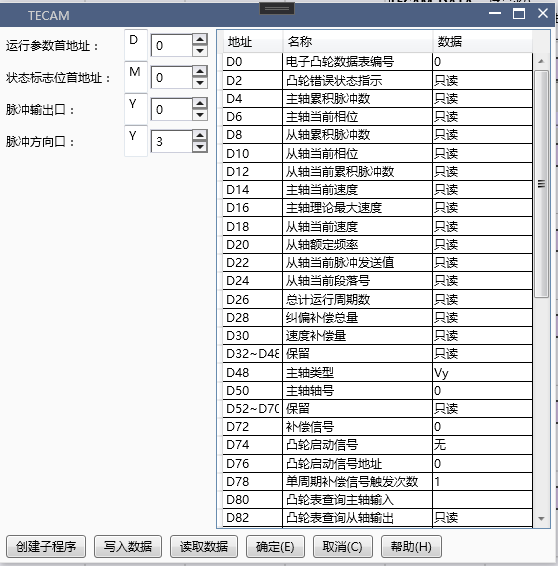Click the empty data cell for 凸轮表查询主轴输入
558x566 pixels.
point(482,499)
